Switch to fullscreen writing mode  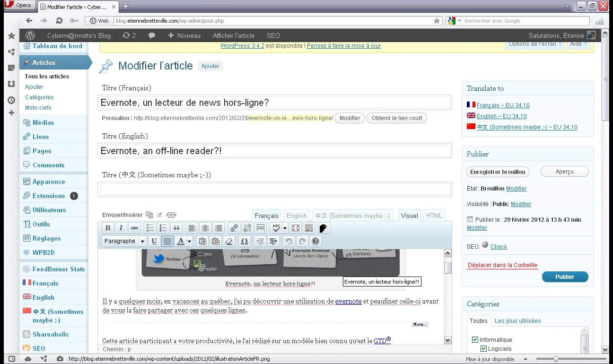pyautogui.click(x=296, y=228)
